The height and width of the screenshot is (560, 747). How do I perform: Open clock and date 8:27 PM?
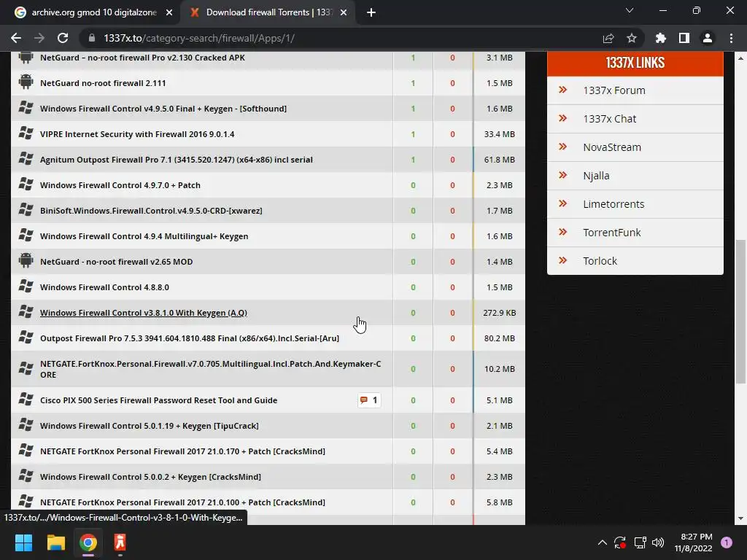point(694,542)
